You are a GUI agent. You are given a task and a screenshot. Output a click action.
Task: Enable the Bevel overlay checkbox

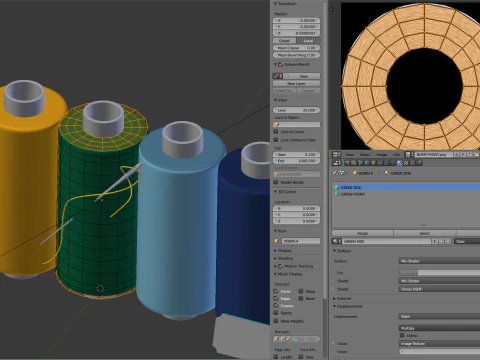coord(301,298)
